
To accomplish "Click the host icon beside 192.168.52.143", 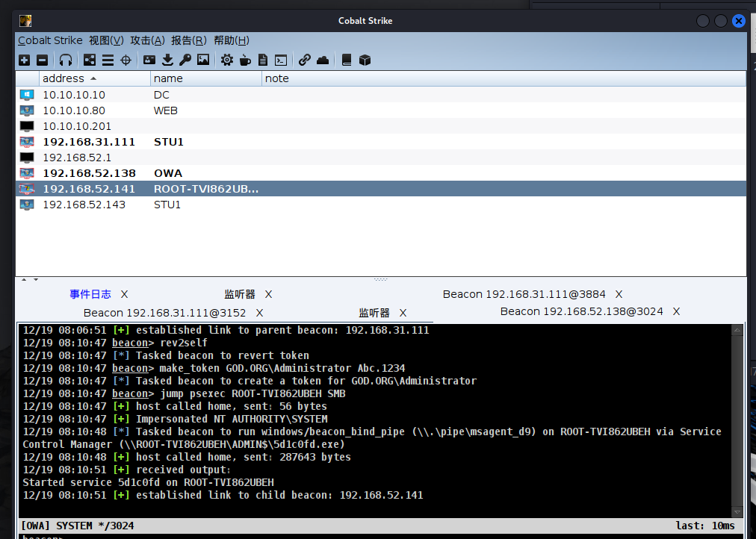I will [27, 205].
